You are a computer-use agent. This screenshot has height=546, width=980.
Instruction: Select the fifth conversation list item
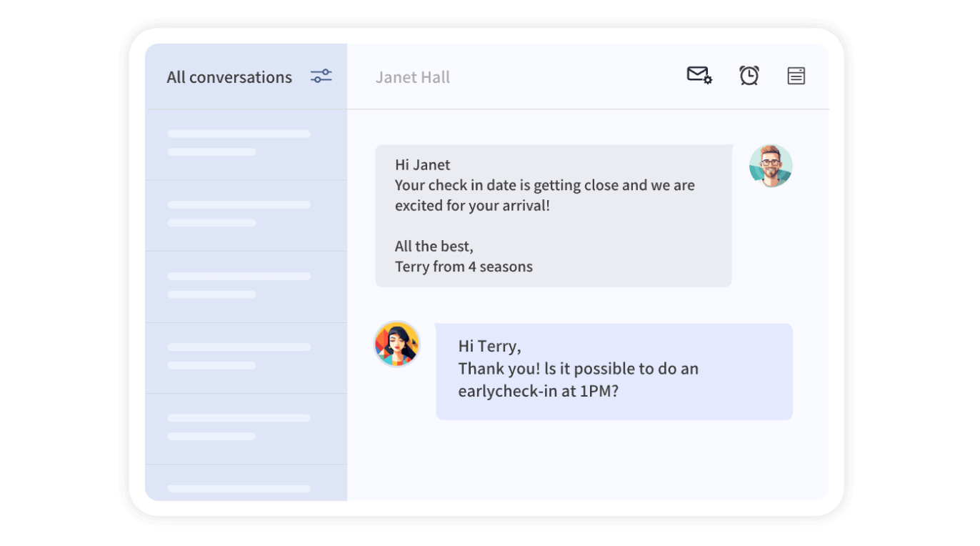[246, 429]
